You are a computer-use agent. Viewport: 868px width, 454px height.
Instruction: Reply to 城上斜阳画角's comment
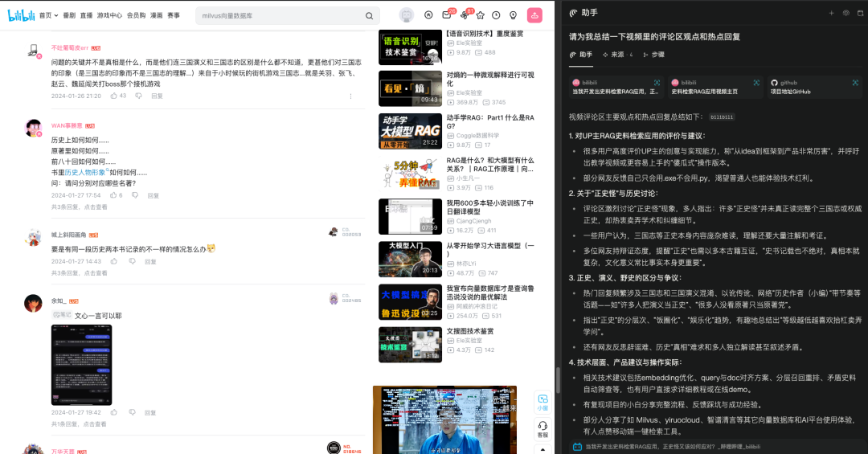tap(150, 261)
